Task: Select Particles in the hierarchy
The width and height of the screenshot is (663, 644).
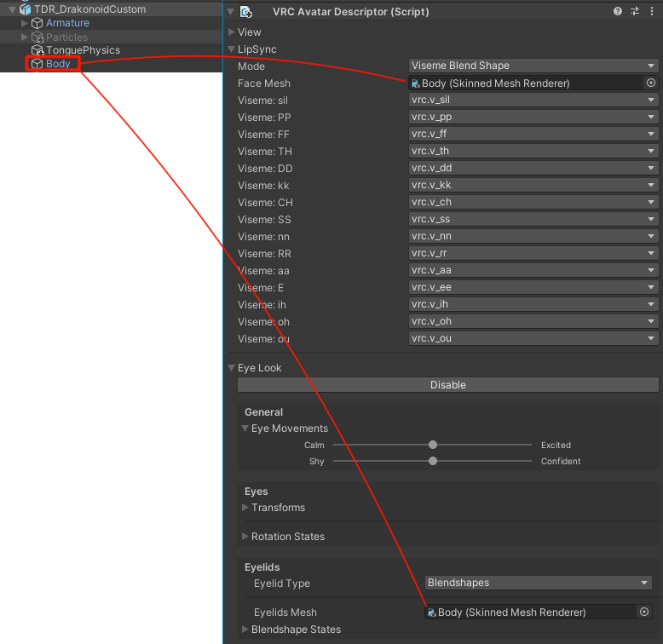Action: tap(66, 37)
